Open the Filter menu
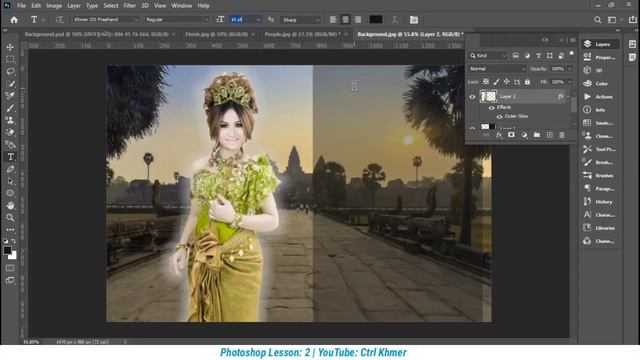 click(x=129, y=6)
